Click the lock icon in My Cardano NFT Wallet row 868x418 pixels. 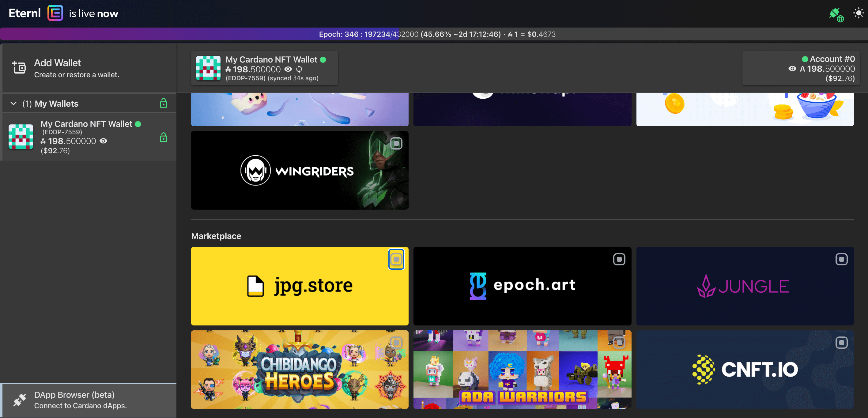164,138
